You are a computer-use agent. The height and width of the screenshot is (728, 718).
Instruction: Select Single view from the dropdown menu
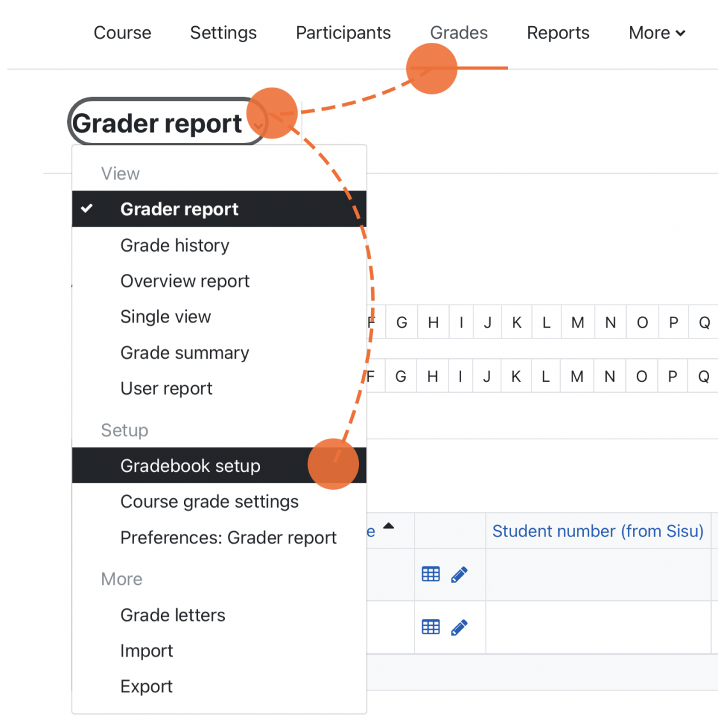click(165, 317)
